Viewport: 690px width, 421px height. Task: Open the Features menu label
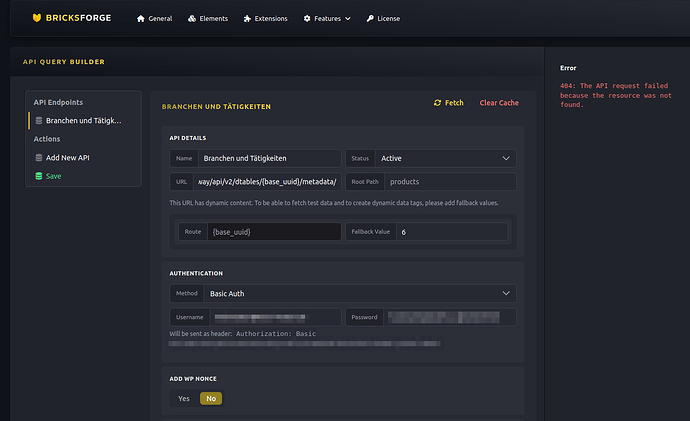[x=327, y=18]
